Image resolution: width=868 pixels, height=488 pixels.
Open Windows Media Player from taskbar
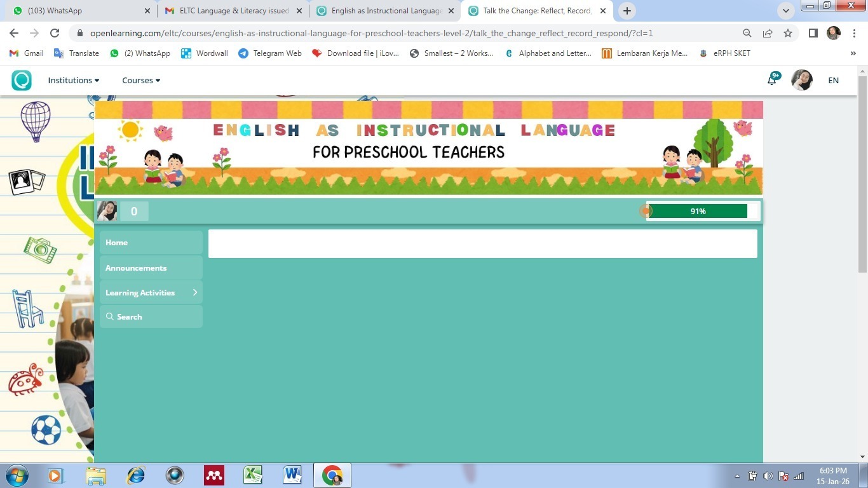[56, 475]
